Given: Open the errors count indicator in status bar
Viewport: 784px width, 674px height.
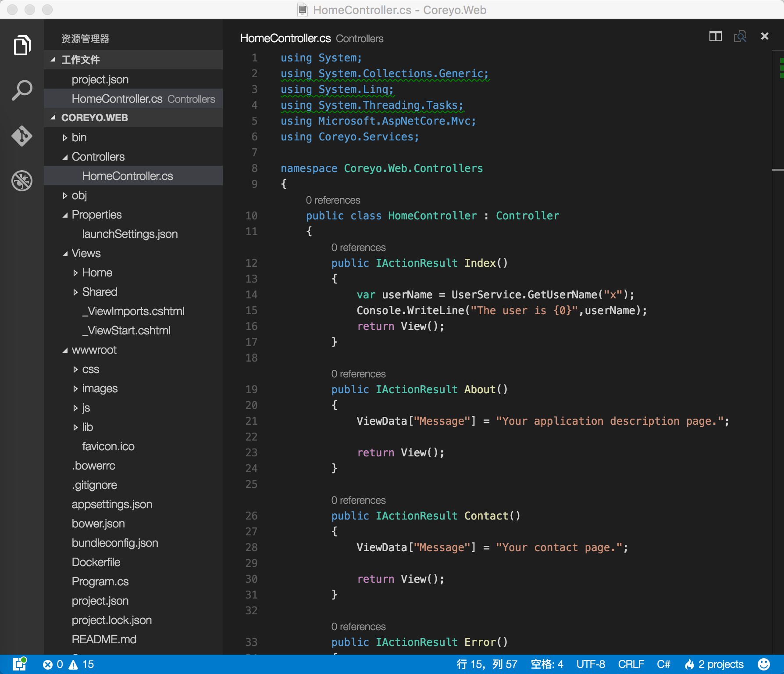Looking at the screenshot, I should point(53,664).
